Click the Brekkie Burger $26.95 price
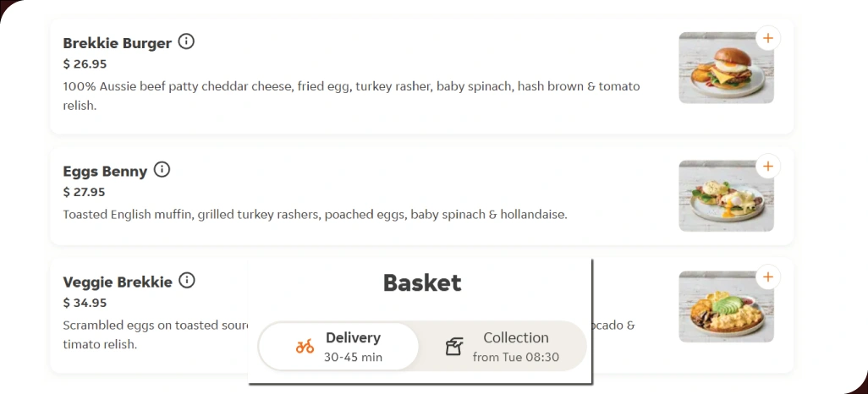Viewport: 868px width, 394px height. 85,64
